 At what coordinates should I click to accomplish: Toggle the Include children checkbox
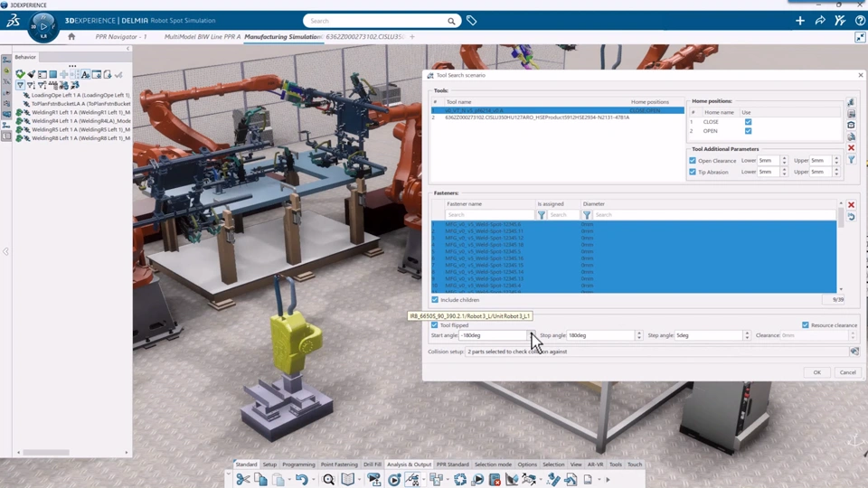(x=435, y=300)
